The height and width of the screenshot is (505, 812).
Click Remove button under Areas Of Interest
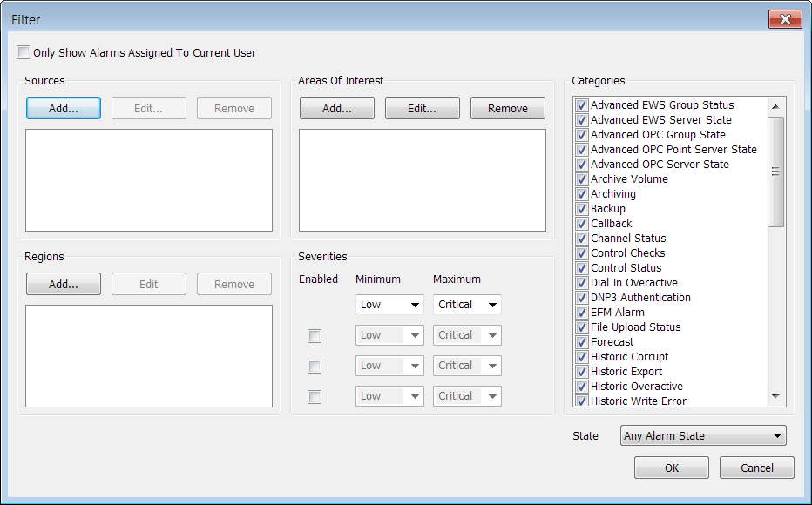(x=508, y=108)
